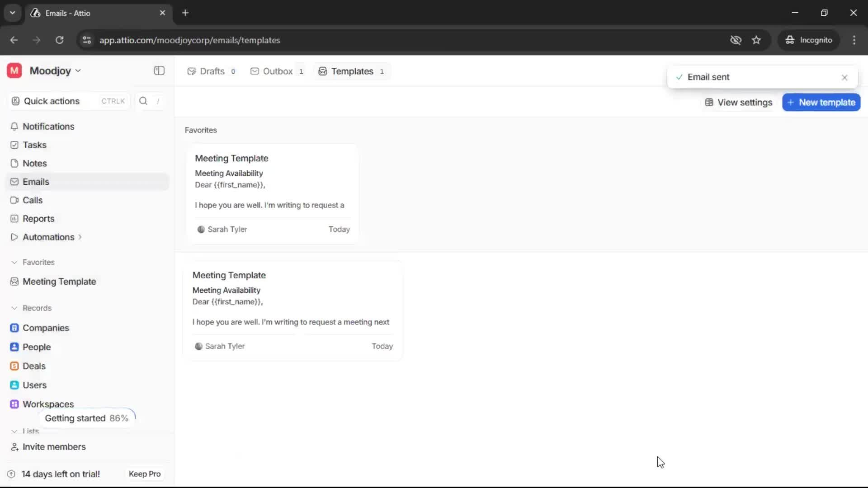Create a New template
The image size is (868, 488).
pos(821,102)
